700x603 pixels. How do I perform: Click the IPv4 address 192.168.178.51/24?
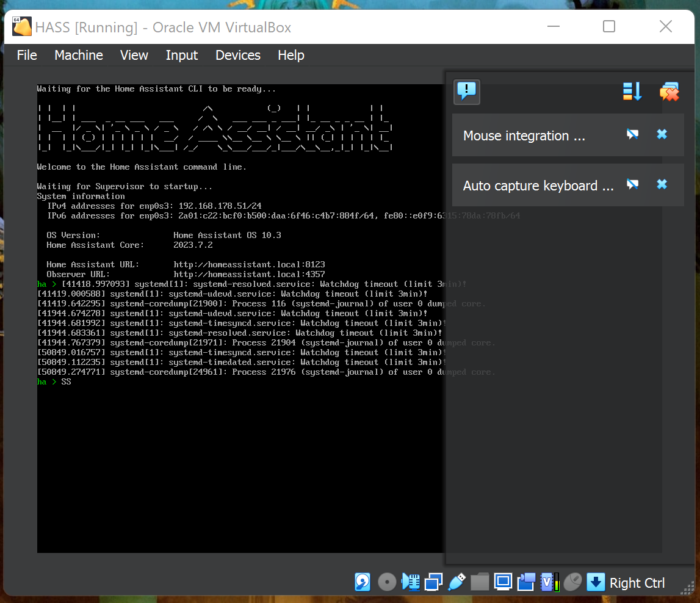pyautogui.click(x=220, y=206)
